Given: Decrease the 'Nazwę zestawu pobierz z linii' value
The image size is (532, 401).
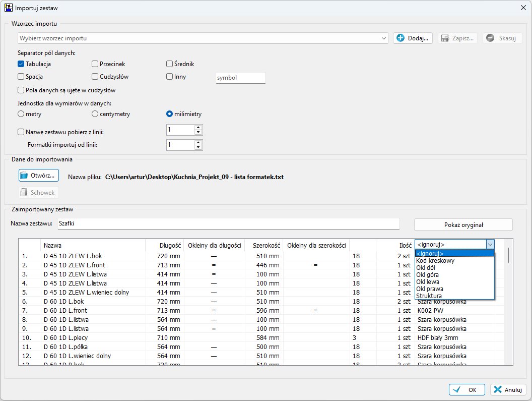Looking at the screenshot, I should (x=198, y=133).
